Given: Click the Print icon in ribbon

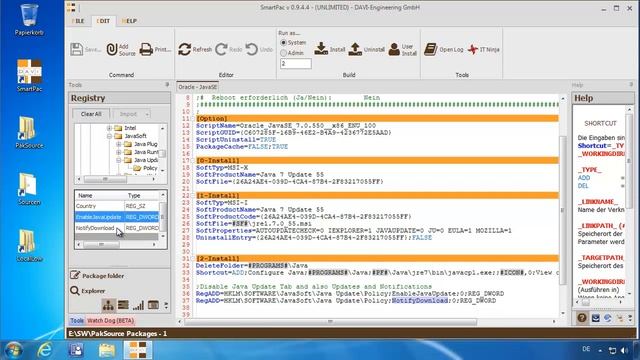Looking at the screenshot, I should (x=146, y=49).
